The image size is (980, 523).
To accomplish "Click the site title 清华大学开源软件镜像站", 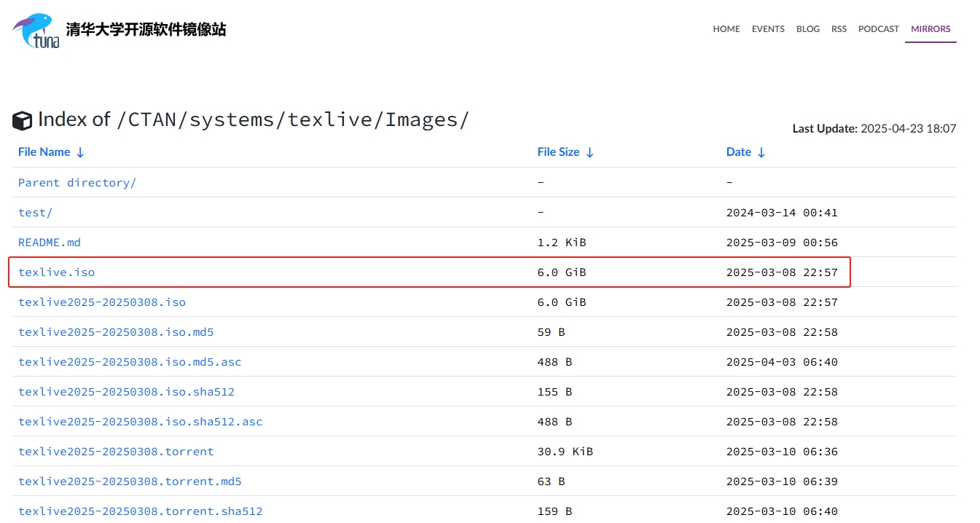I will pos(146,30).
